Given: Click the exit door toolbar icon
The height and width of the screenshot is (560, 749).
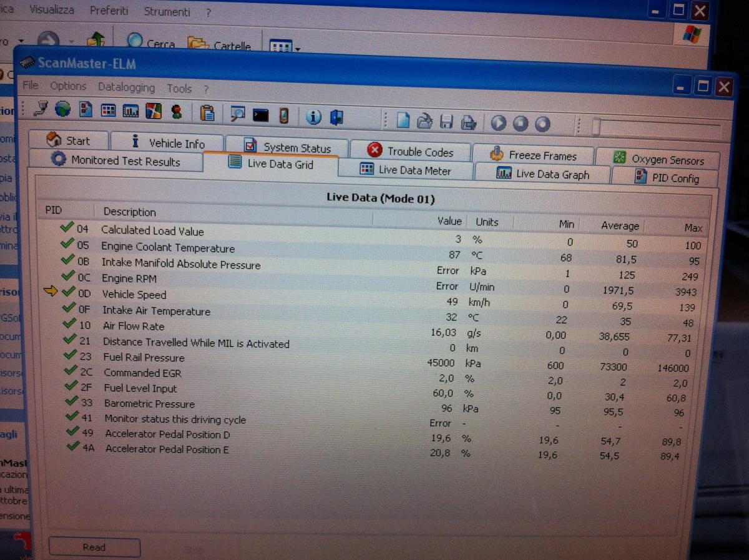Looking at the screenshot, I should point(337,117).
